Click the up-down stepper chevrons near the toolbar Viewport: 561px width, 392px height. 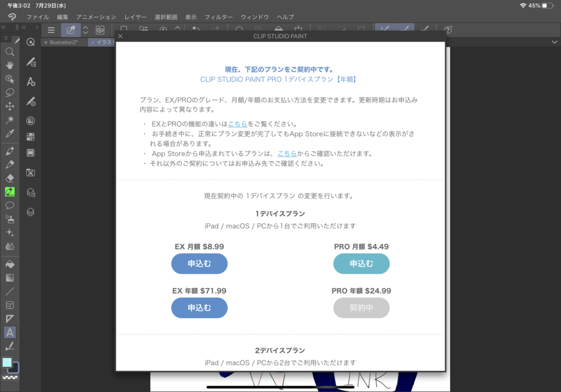tap(85, 29)
